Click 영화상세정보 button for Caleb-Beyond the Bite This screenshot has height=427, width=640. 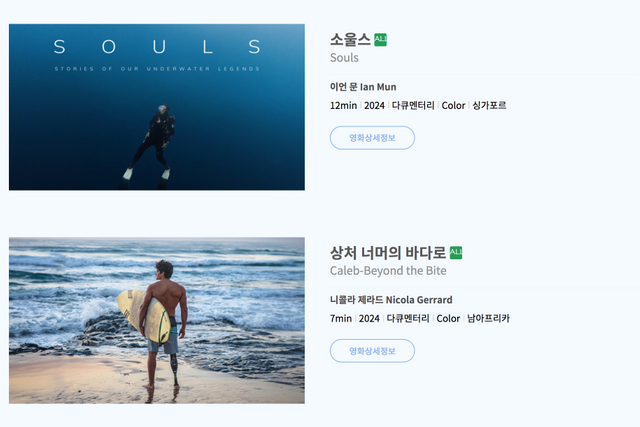[372, 351]
